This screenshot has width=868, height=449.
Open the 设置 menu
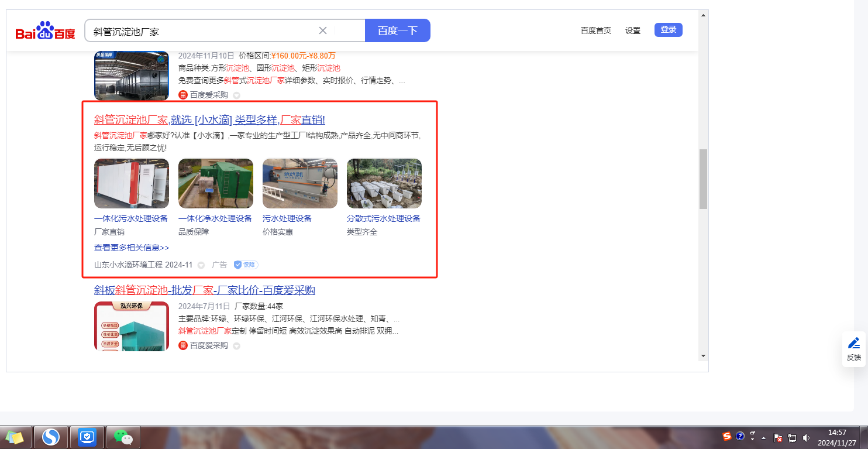click(x=633, y=30)
